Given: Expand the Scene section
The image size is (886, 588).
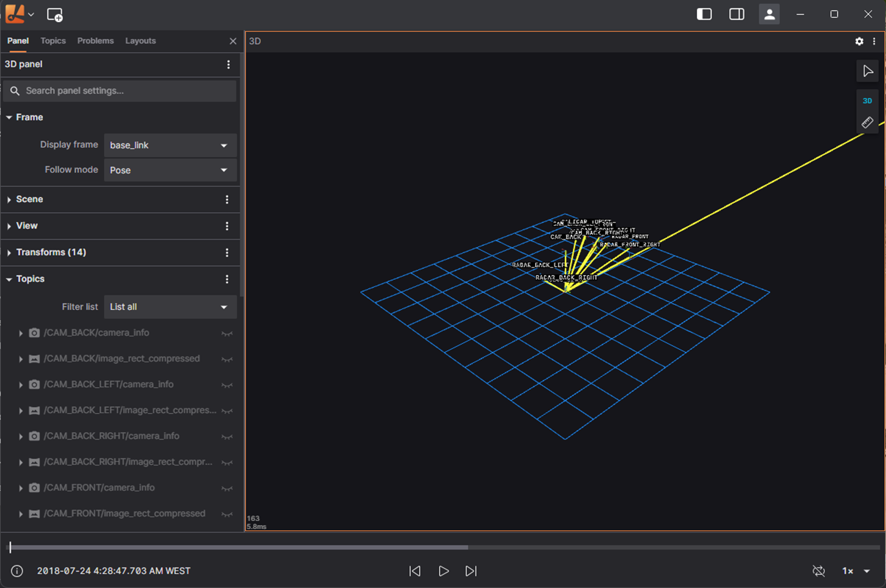Looking at the screenshot, I should tap(9, 200).
